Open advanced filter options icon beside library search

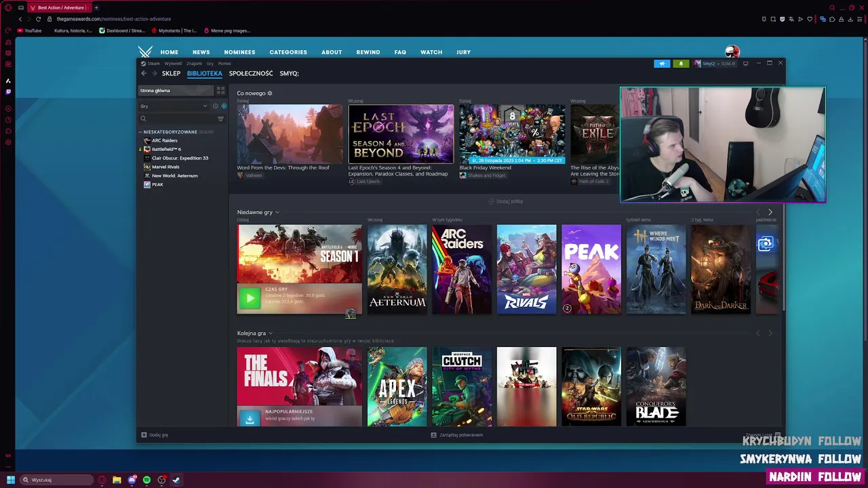(220, 119)
